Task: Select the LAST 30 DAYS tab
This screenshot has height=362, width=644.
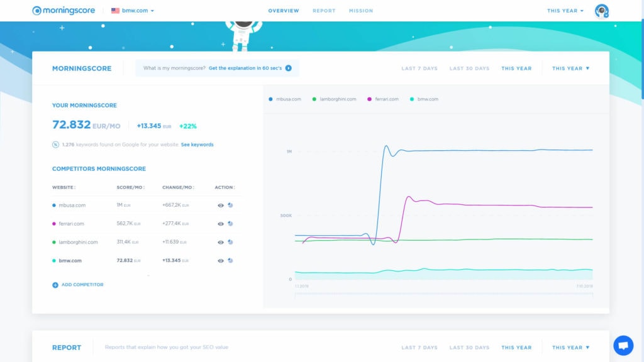Action: click(469, 68)
